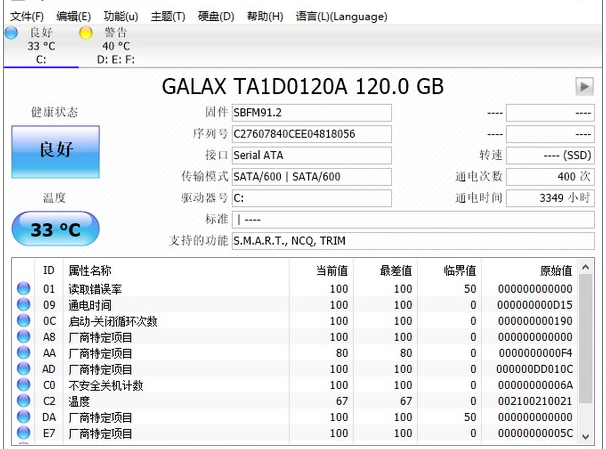Open the 硬盘(D) menu
The image size is (606, 449).
216,16
